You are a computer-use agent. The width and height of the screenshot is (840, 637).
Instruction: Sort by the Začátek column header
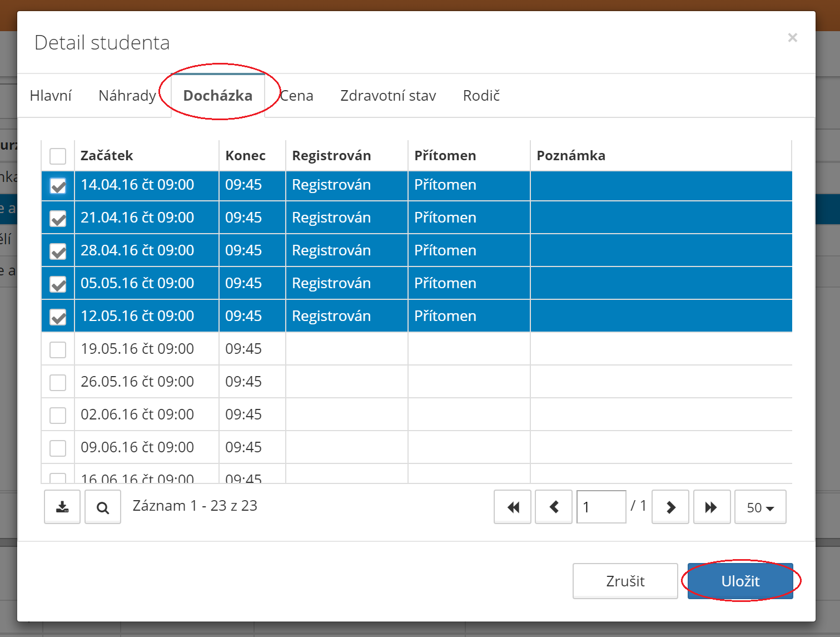click(147, 156)
